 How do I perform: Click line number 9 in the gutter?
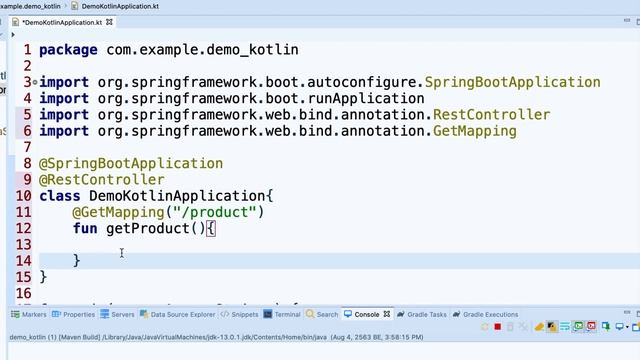point(27,180)
